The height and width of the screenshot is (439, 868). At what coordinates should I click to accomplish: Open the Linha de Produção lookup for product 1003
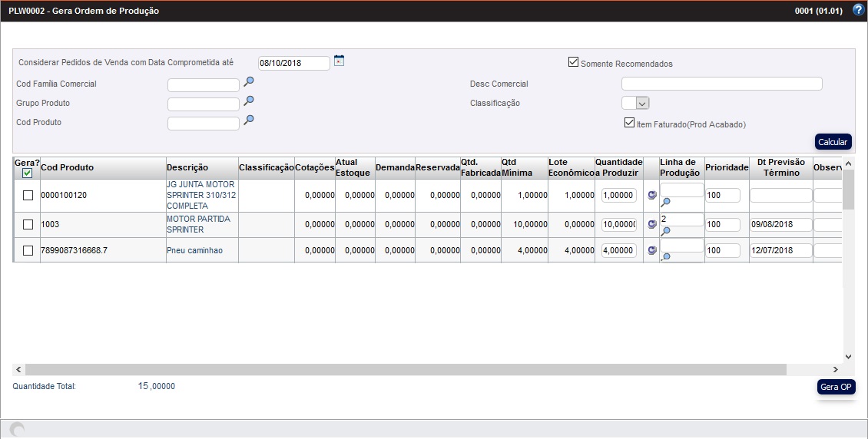pos(666,230)
